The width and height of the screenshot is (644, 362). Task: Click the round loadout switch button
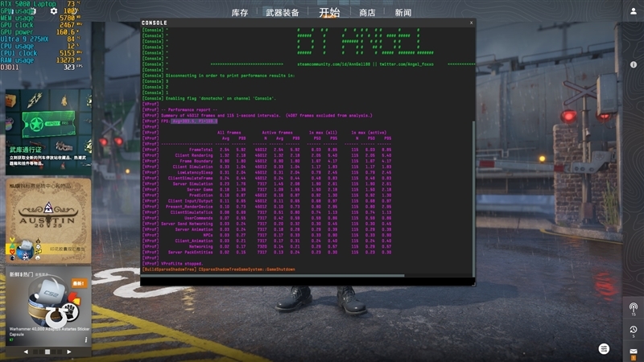click(x=604, y=349)
